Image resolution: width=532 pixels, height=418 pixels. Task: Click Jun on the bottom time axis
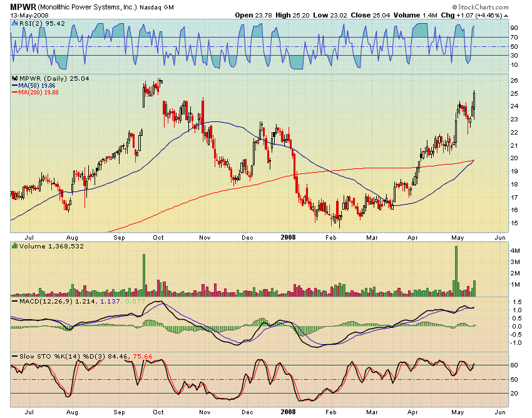coord(500,412)
